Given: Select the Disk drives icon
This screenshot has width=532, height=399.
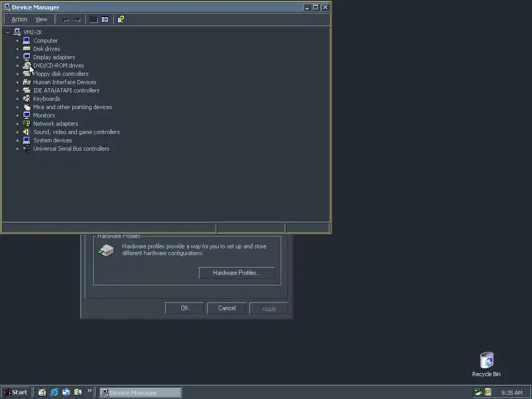Looking at the screenshot, I should pyautogui.click(x=27, y=48).
